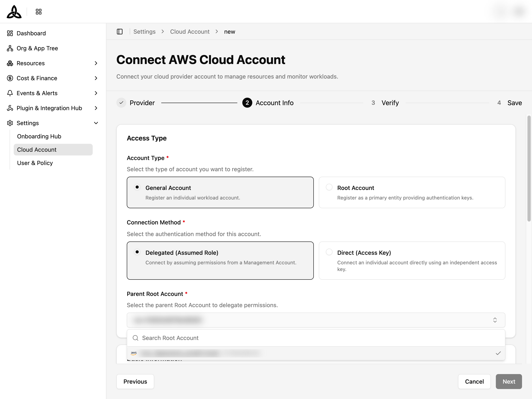Open Parent Root Account dropdown arrows

[495, 320]
